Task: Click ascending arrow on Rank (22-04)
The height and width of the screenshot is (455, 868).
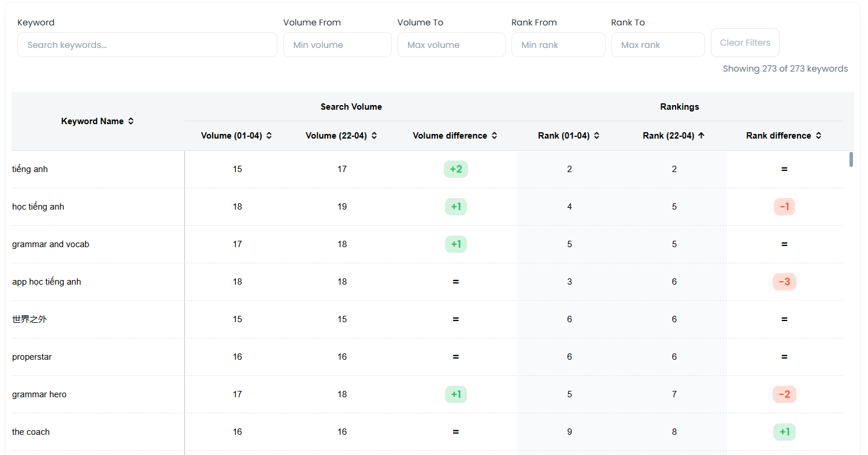Action: pyautogui.click(x=702, y=136)
